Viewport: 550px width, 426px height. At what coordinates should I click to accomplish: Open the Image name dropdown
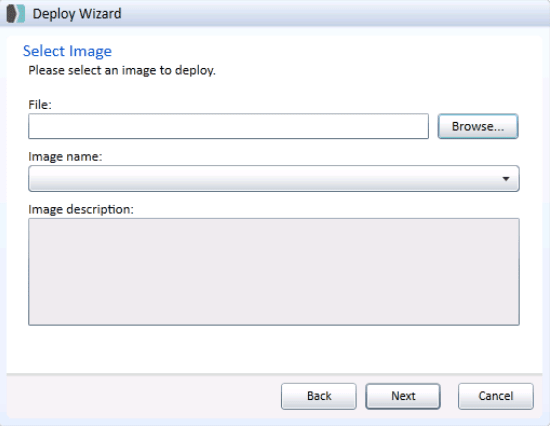tap(274, 179)
